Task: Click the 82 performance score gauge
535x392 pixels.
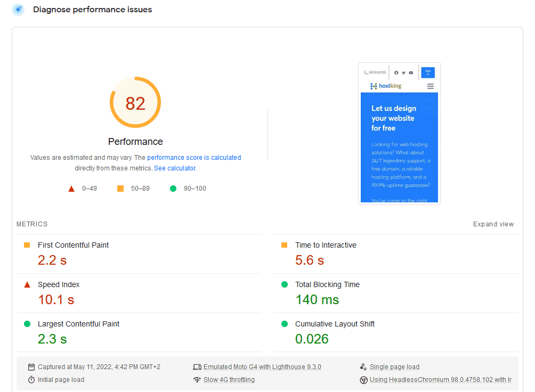Action: pos(135,103)
